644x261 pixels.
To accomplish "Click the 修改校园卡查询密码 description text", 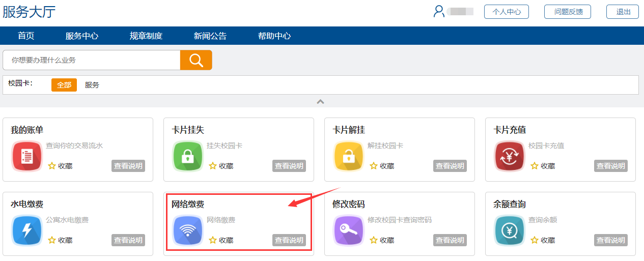I will pyautogui.click(x=400, y=220).
